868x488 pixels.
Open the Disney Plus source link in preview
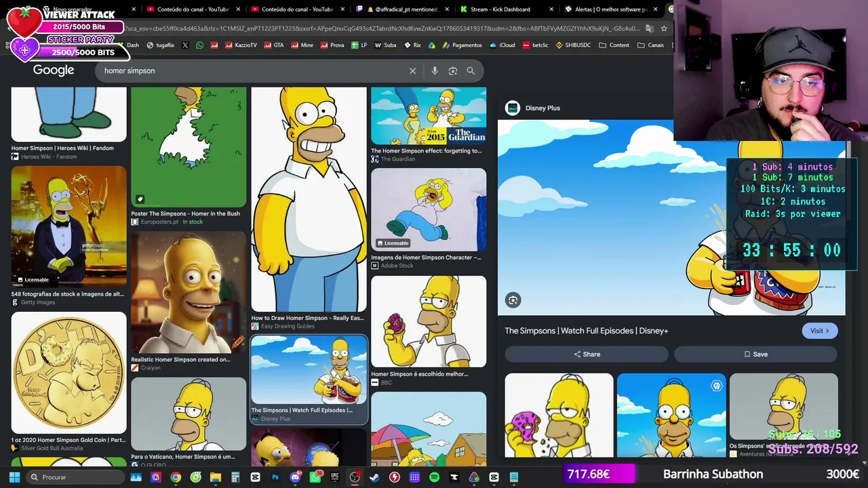coord(533,108)
